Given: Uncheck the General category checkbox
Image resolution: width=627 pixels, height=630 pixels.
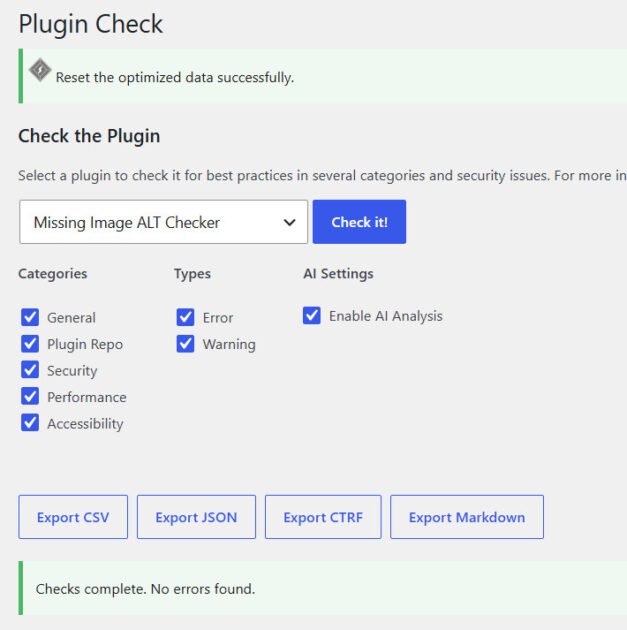Looking at the screenshot, I should pos(30,317).
